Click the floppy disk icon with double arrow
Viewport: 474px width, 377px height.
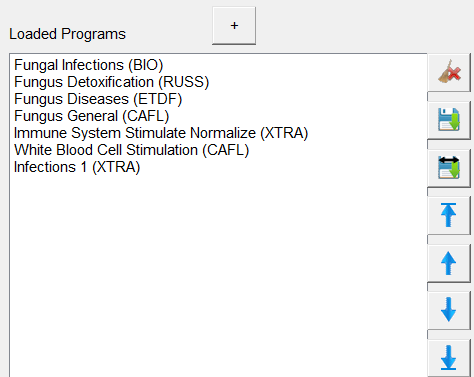tap(449, 167)
